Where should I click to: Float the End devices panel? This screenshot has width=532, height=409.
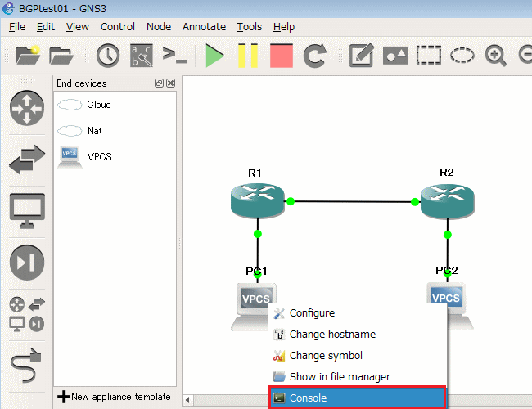159,83
